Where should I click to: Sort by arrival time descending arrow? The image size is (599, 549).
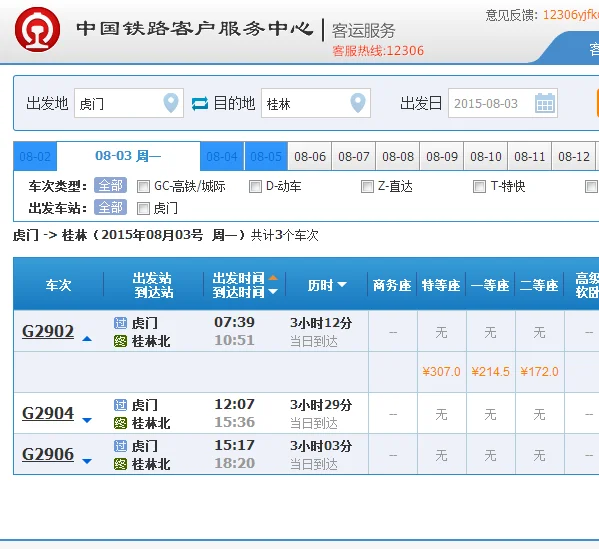(x=273, y=292)
